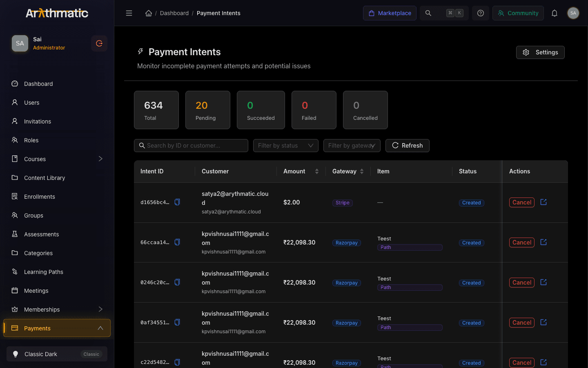
Task: Copy intent ID c22d5482
Action: click(177, 362)
